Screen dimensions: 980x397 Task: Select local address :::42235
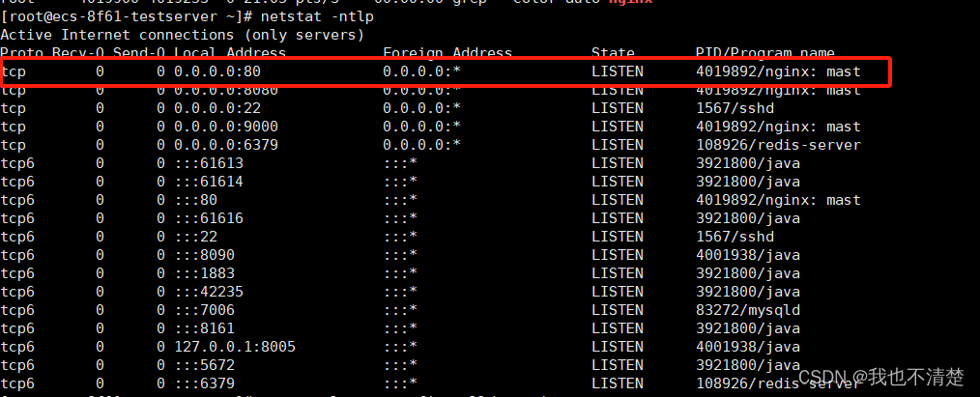209,292
